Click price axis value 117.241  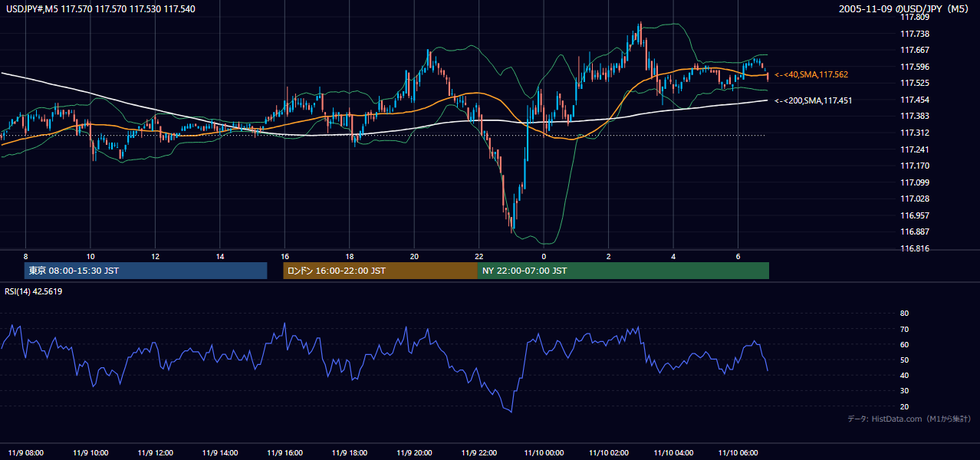pos(914,149)
